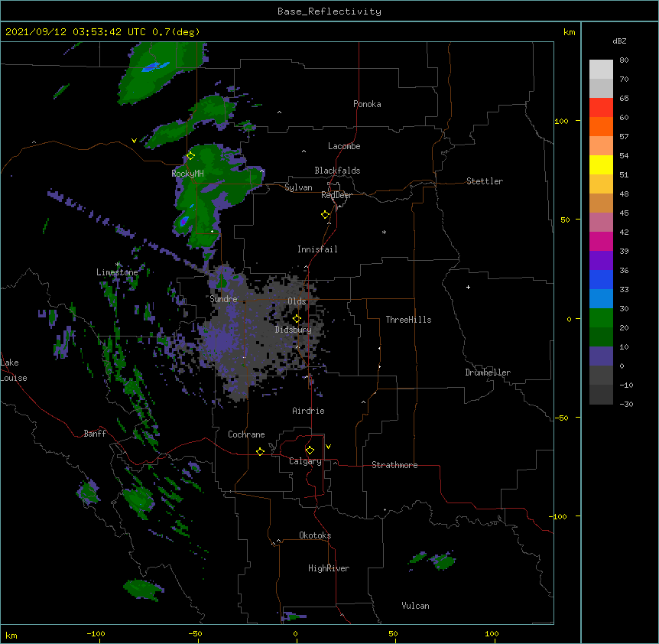Viewport: 659px width, 644px height.
Task: Click the Base_Reflectivity title
Action: click(329, 11)
